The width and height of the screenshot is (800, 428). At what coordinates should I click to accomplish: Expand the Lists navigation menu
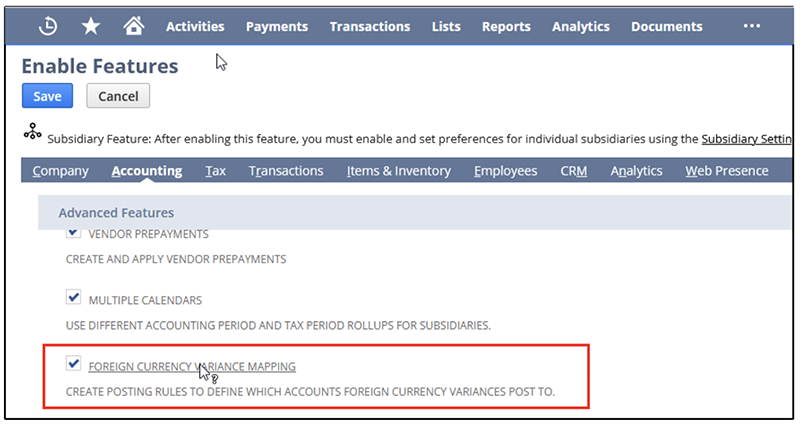pyautogui.click(x=446, y=27)
